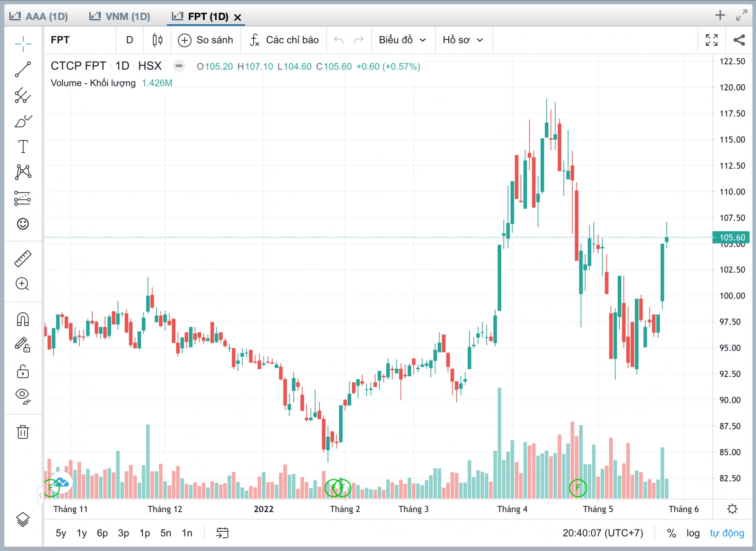Open the emoji icons tool
Image resolution: width=756 pixels, height=551 pixels.
23,224
